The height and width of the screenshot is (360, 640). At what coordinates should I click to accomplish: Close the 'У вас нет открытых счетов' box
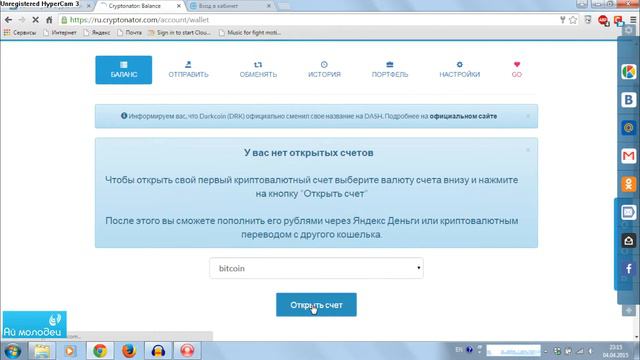[x=528, y=150]
